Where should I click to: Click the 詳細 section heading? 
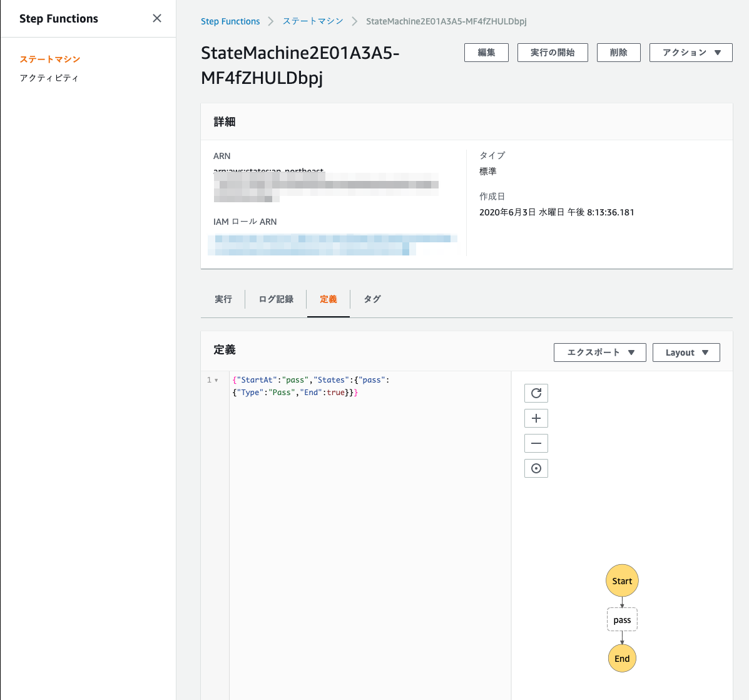tap(225, 122)
